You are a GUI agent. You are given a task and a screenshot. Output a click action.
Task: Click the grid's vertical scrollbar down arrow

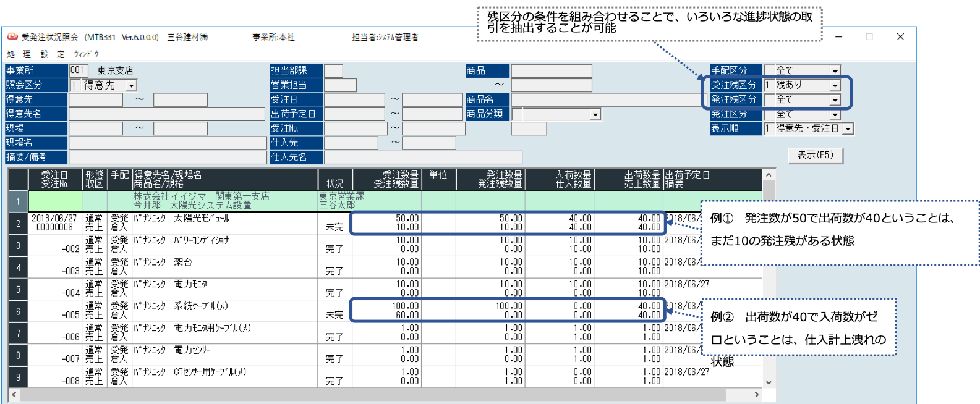coord(769,382)
